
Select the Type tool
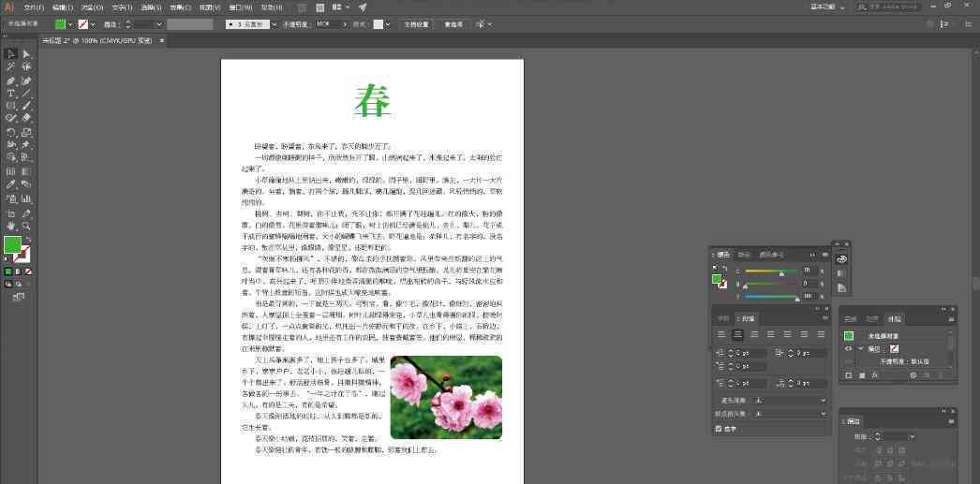point(10,94)
